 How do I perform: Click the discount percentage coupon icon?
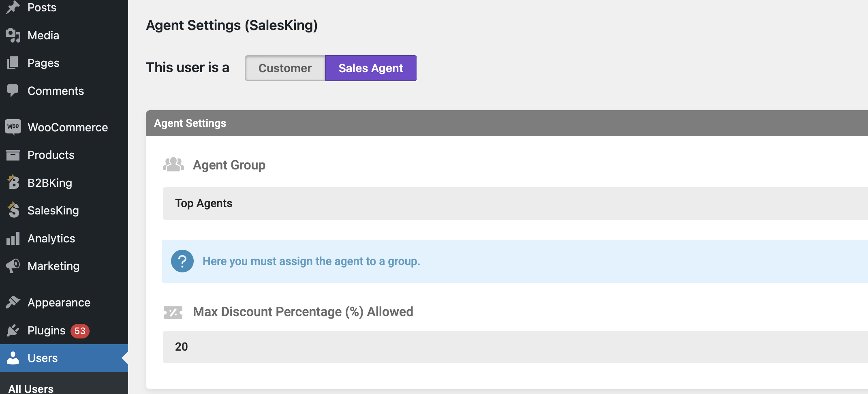point(173,312)
